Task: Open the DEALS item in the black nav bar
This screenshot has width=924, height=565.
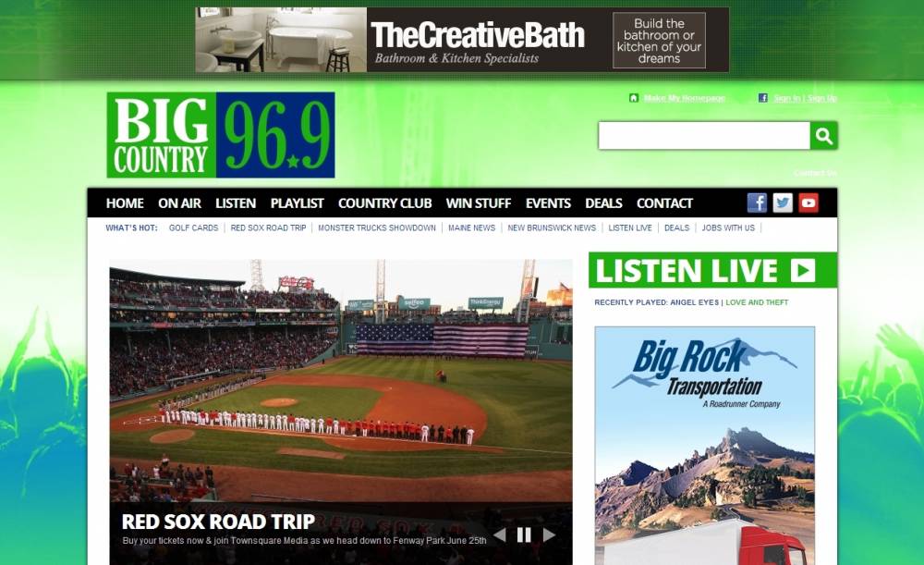Action: (603, 203)
